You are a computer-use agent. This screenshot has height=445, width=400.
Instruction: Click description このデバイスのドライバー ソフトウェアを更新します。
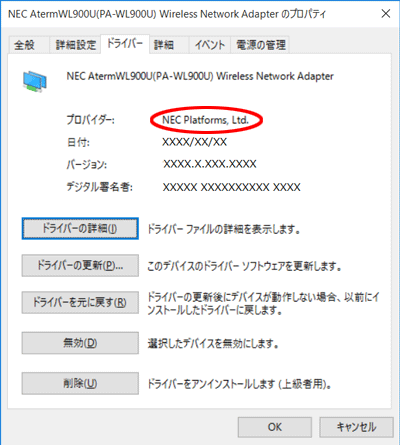tap(244, 266)
